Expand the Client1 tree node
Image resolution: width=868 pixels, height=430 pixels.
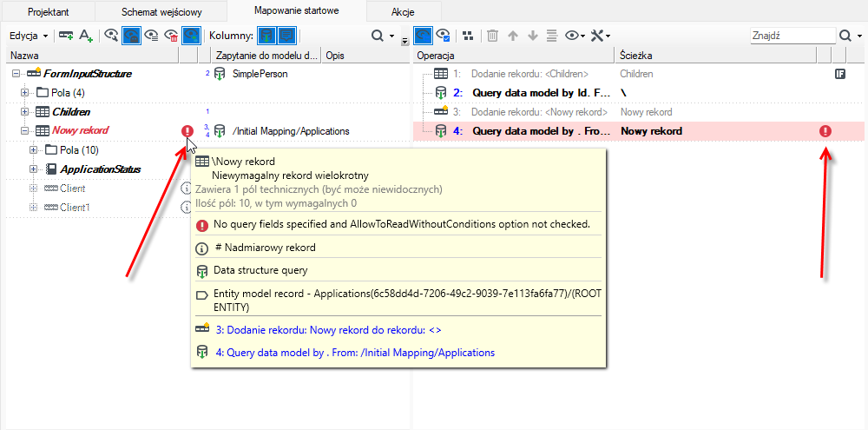(33, 208)
